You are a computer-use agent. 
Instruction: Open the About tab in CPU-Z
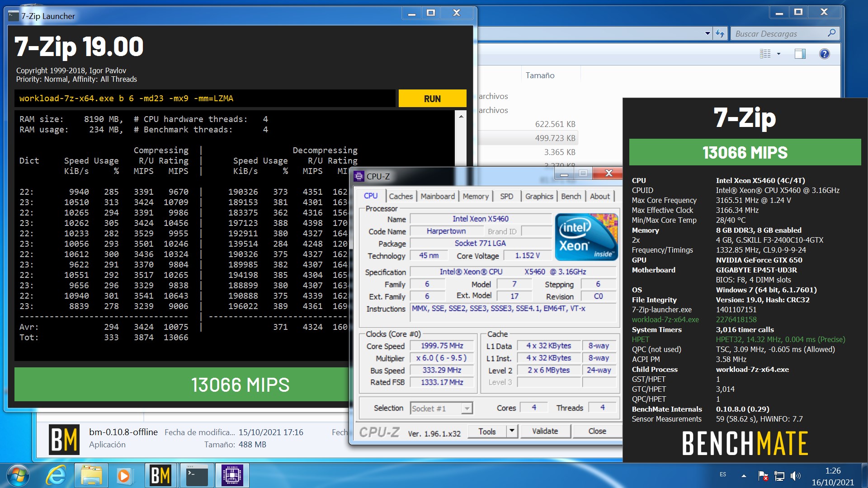[x=599, y=196]
